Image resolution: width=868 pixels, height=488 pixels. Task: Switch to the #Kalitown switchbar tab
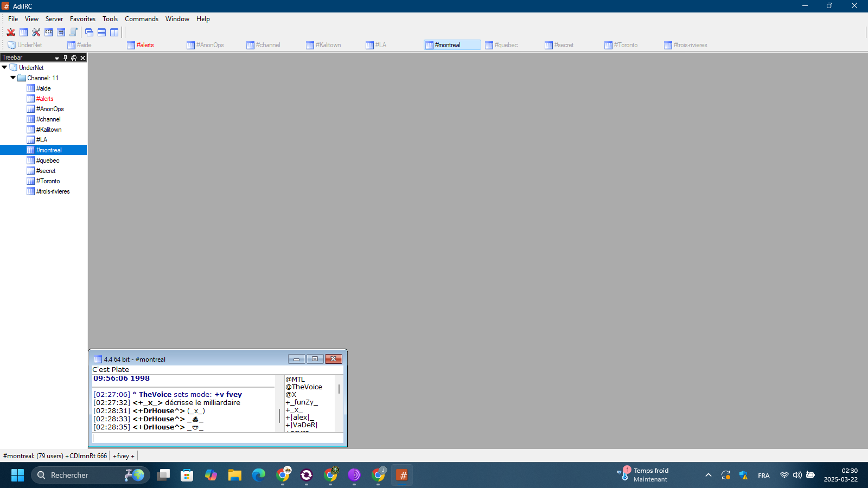(333, 45)
